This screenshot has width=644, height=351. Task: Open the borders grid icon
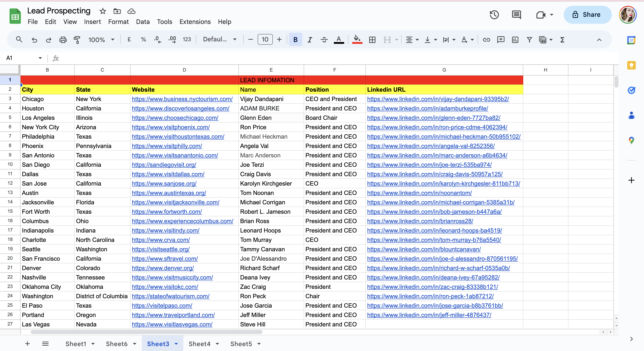[x=372, y=40]
